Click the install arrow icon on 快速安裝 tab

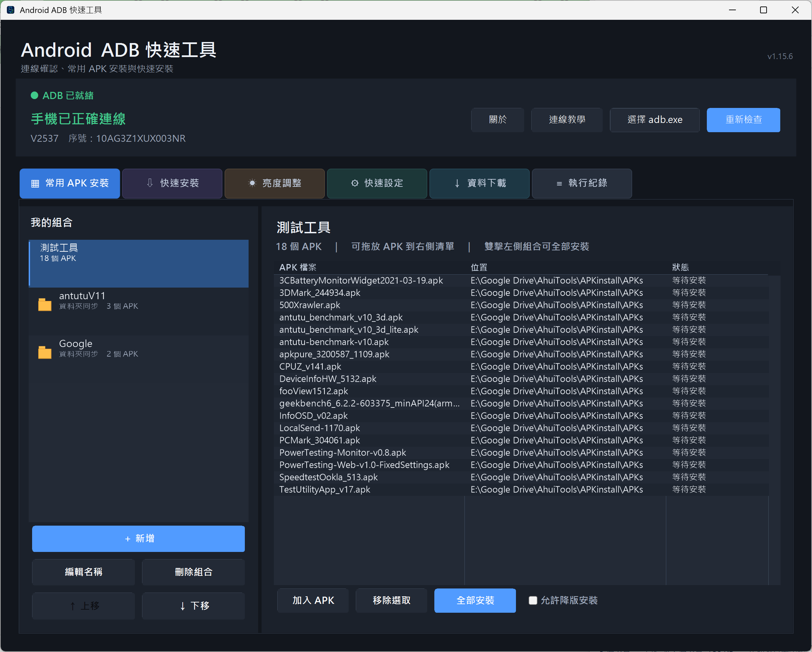click(150, 183)
